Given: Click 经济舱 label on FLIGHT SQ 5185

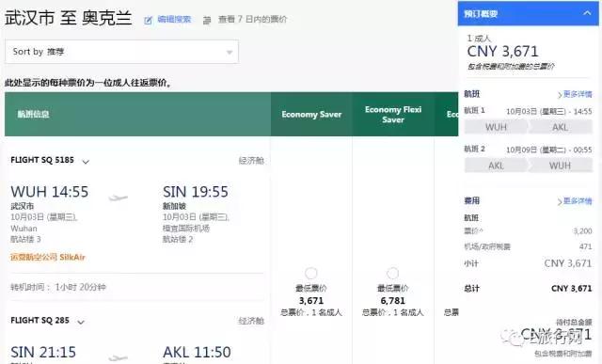Looking at the screenshot, I should [x=251, y=161].
